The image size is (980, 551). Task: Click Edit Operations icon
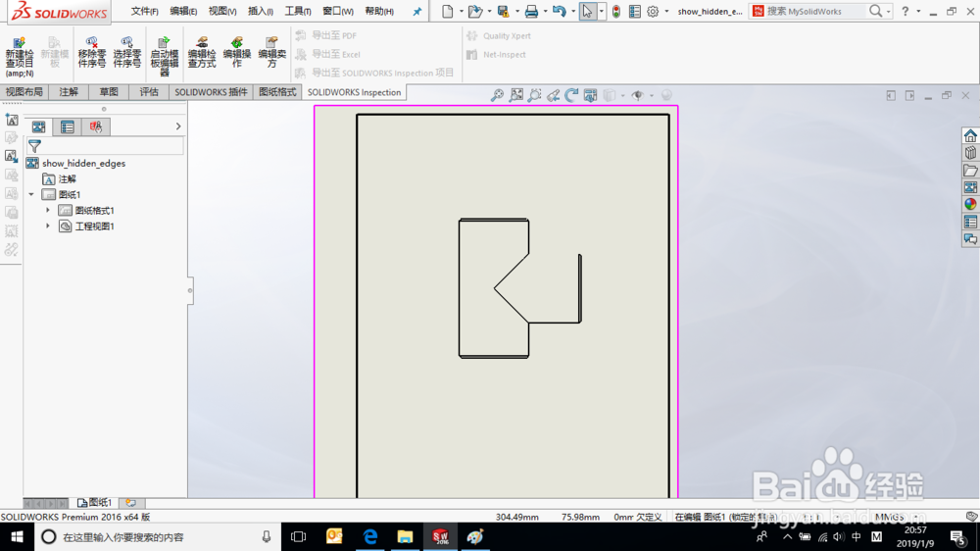pyautogui.click(x=237, y=52)
